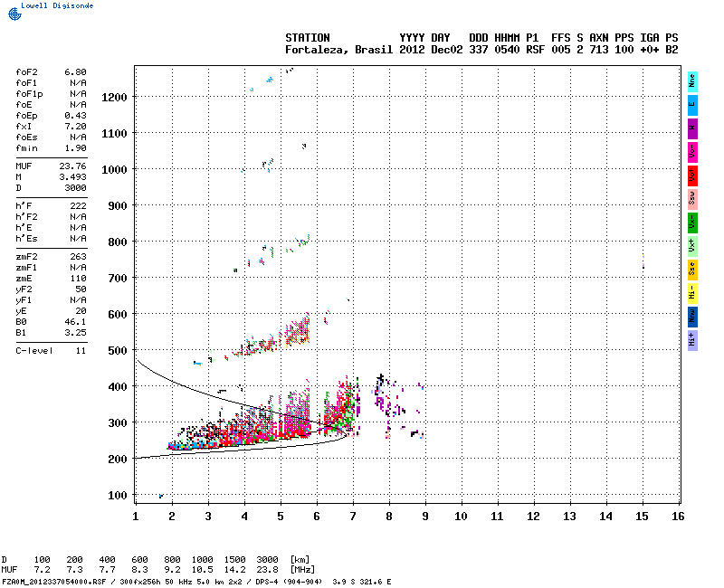Screen dimensions: 724x588
Task: Click the DPS-4 (904-904) footer text
Action: pos(286,582)
